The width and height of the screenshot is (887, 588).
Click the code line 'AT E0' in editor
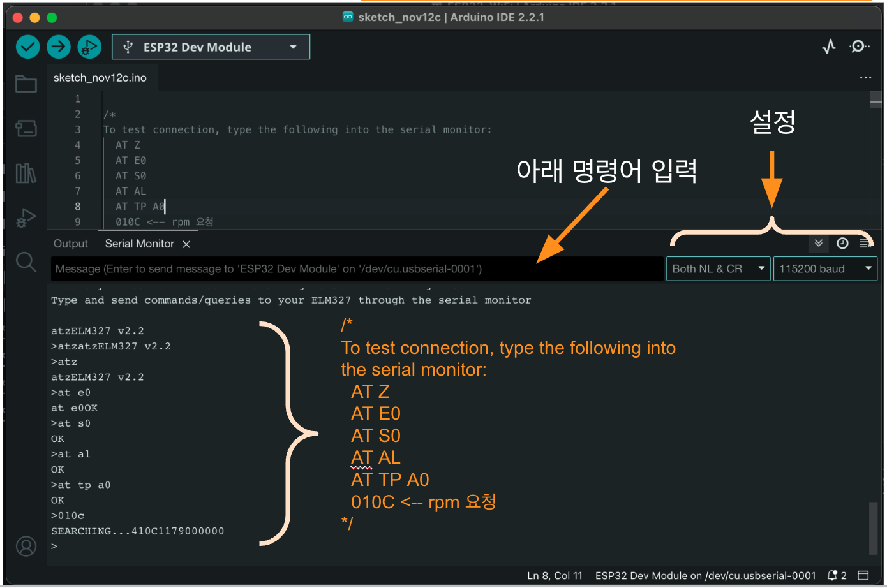[131, 161]
